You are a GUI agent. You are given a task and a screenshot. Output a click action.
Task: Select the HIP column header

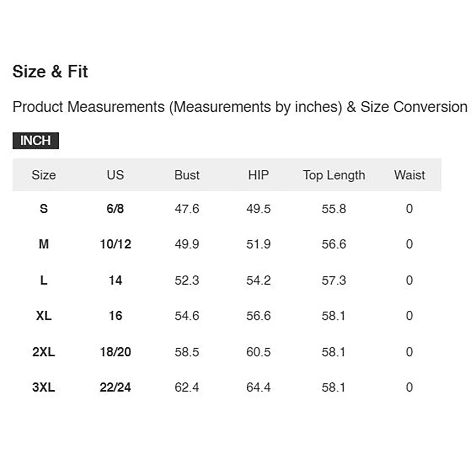(258, 175)
